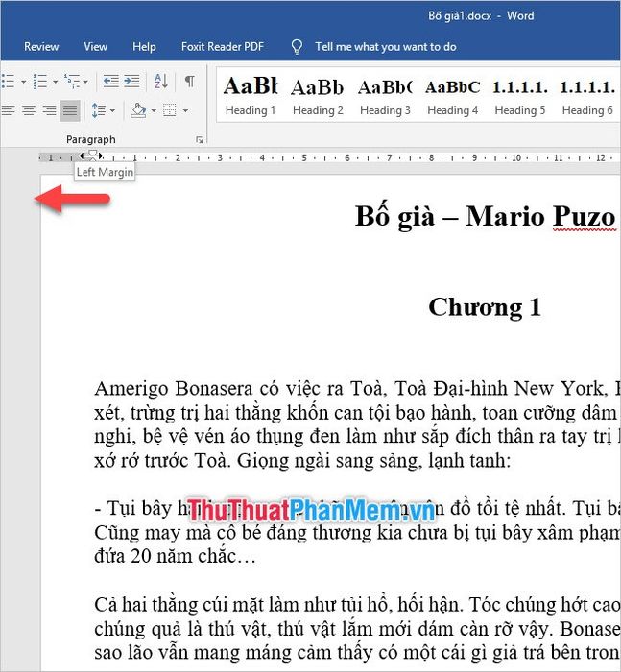Center align the text
Screen dimensions: 621x672
[29, 110]
